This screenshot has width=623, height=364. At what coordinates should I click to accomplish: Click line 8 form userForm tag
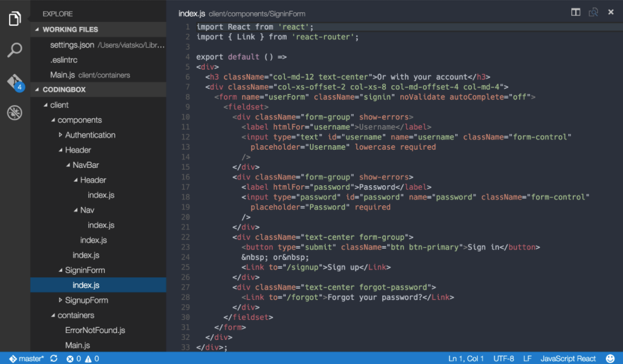click(x=375, y=97)
